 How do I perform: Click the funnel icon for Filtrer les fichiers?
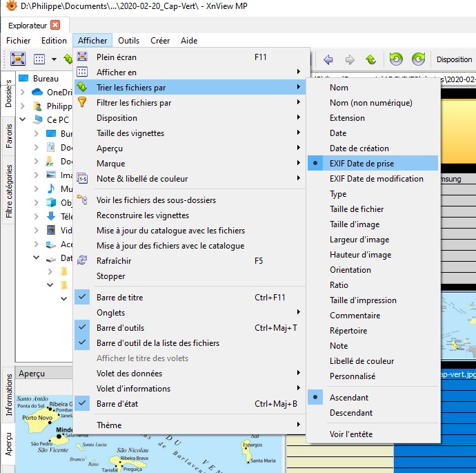tap(83, 103)
